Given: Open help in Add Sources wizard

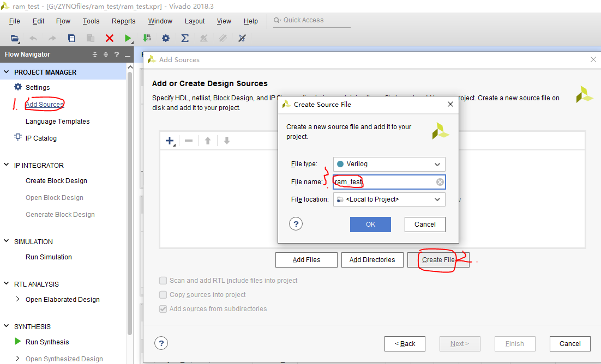Looking at the screenshot, I should pyautogui.click(x=161, y=343).
